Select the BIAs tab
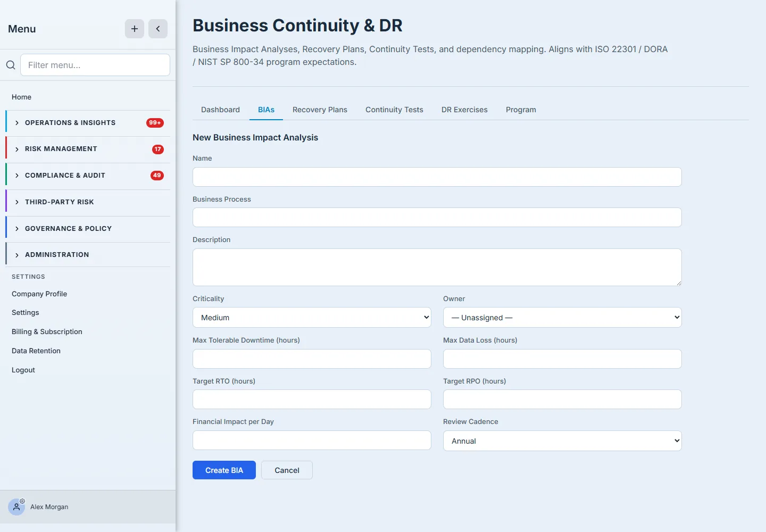766x532 pixels. click(266, 110)
